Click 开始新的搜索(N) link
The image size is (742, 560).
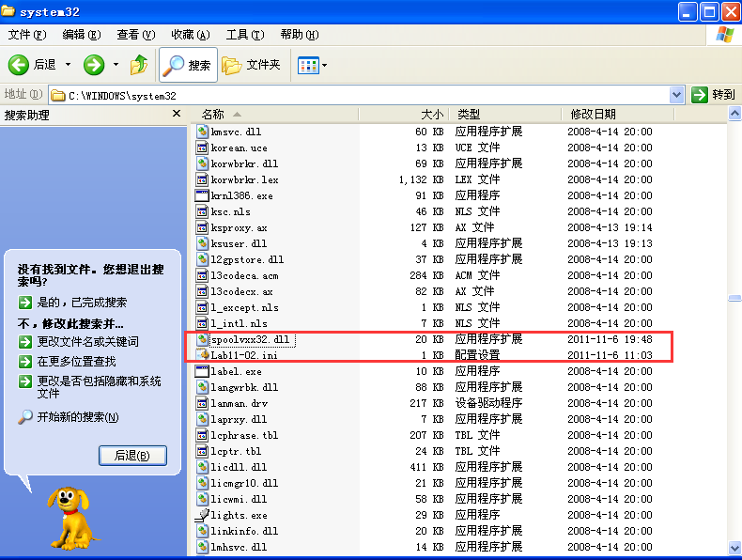69,417
